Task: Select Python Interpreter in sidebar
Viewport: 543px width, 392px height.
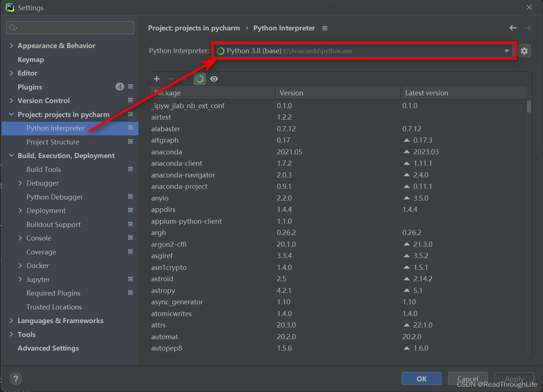Action: click(70, 128)
